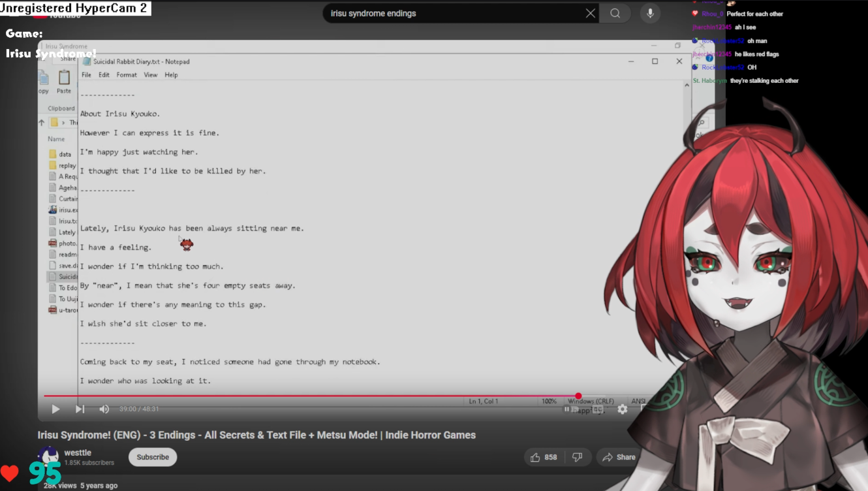
Task: Click the video title text
Action: tap(256, 435)
